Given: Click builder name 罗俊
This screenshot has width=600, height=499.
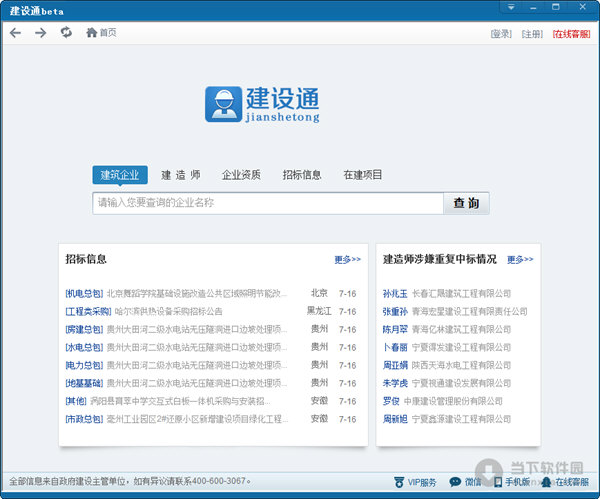Looking at the screenshot, I should (391, 401).
